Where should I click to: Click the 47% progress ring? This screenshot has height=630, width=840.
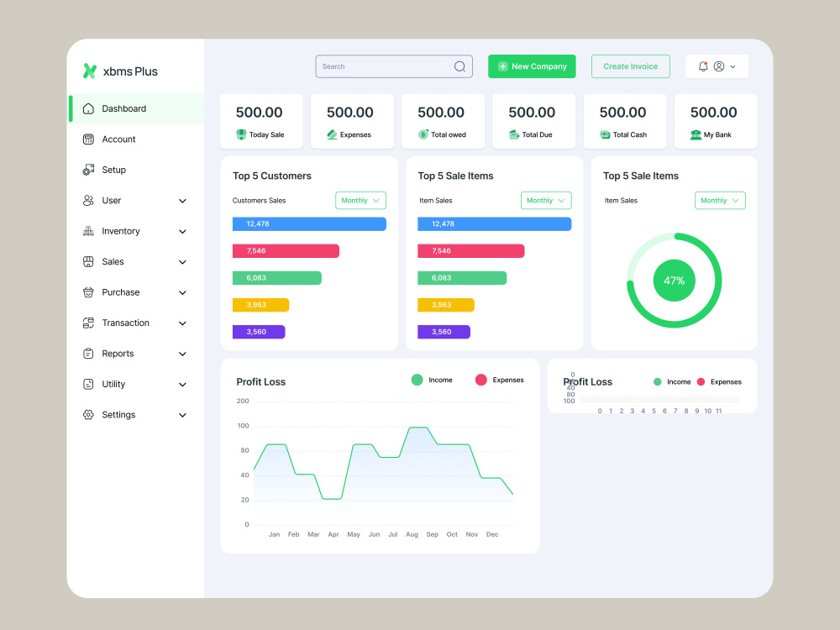673,281
